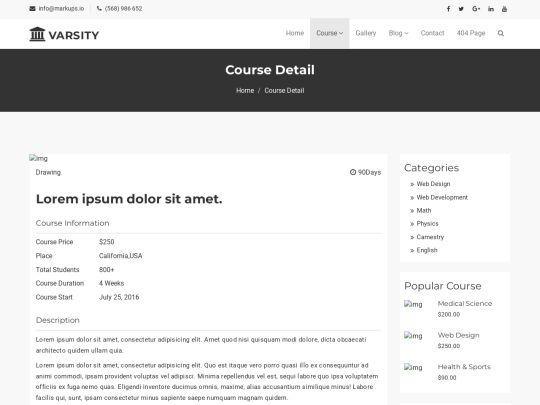
Task: Click the arrow icon before English category
Action: 412,250
